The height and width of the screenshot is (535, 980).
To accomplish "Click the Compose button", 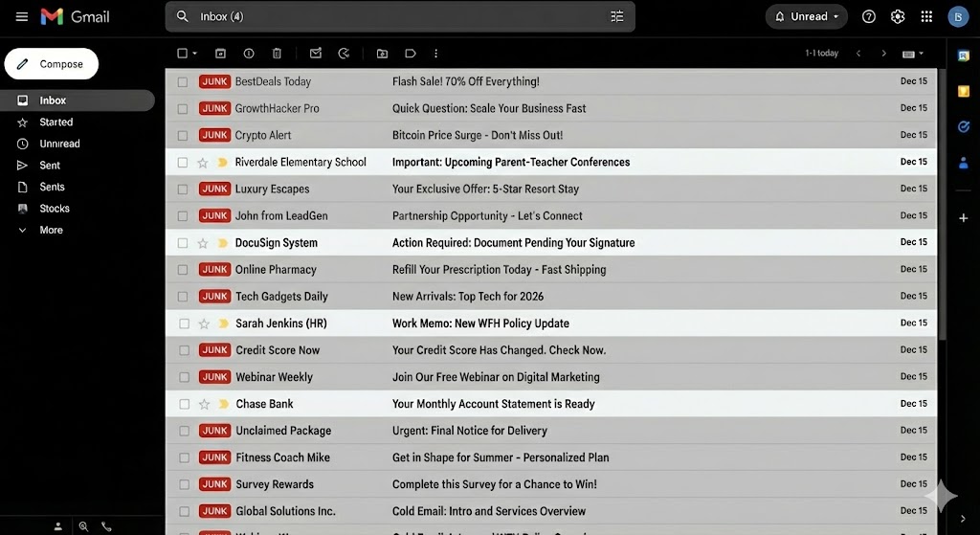I will coord(52,64).
